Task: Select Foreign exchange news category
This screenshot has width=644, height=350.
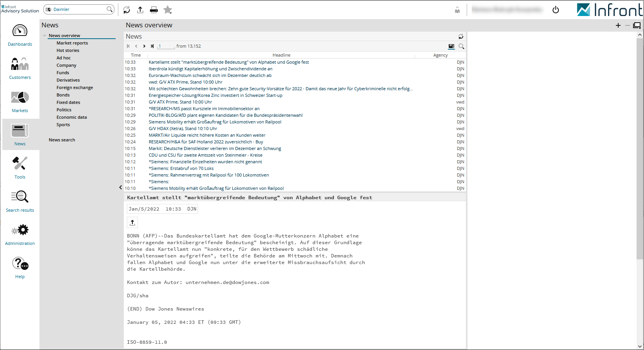Action: 75,87
